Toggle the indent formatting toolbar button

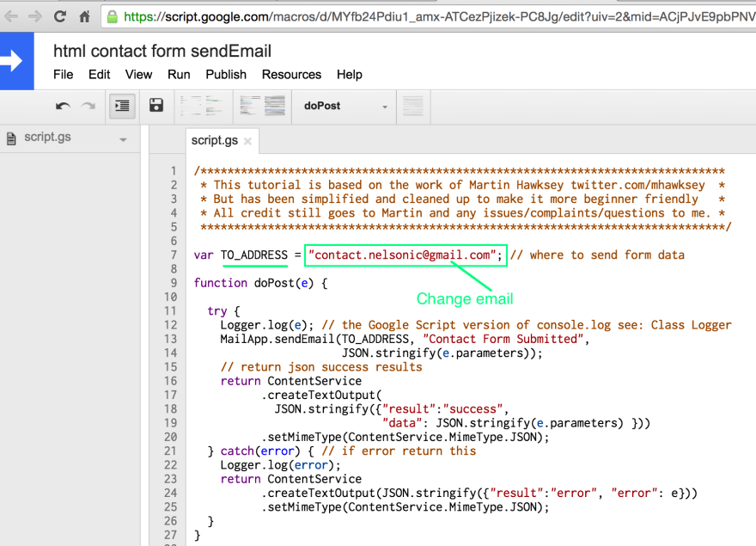pyautogui.click(x=122, y=106)
